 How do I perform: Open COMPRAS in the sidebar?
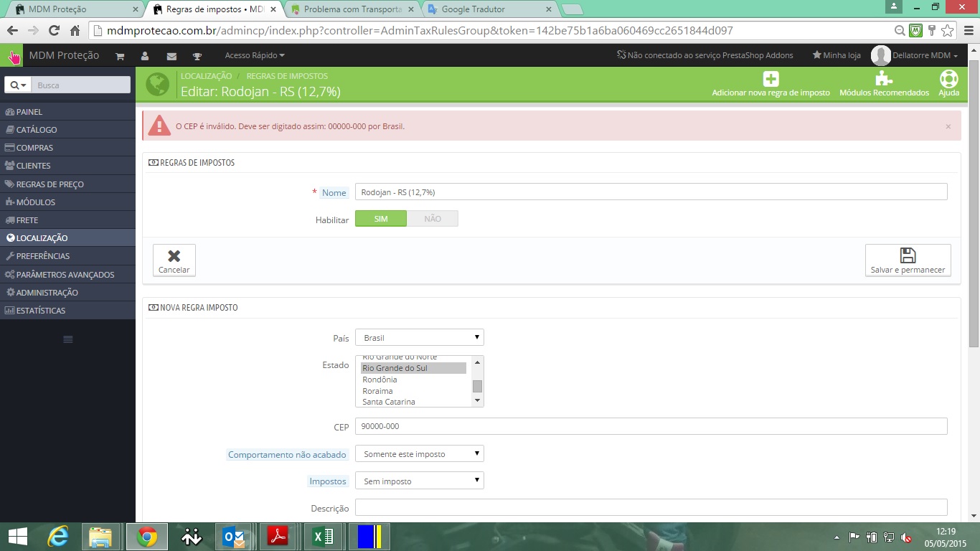point(67,148)
